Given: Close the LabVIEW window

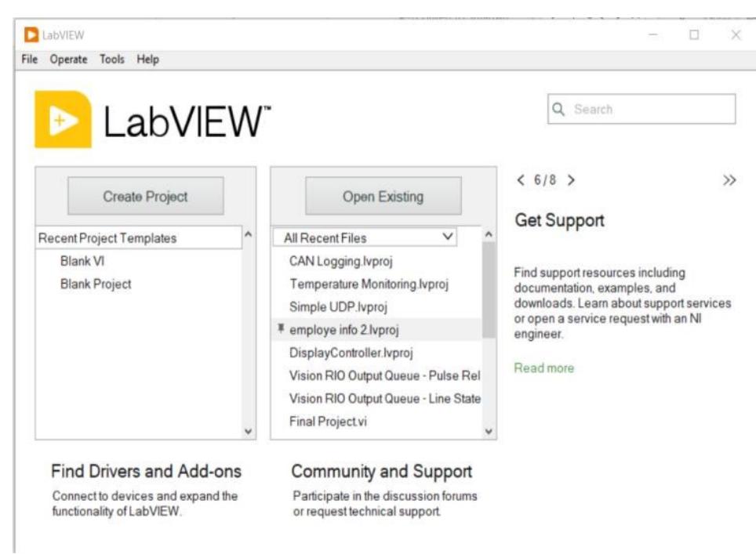Looking at the screenshot, I should click(736, 34).
